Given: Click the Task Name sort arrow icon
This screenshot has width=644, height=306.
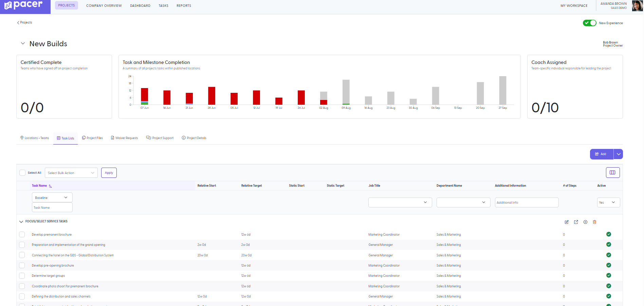Looking at the screenshot, I should pos(50,186).
